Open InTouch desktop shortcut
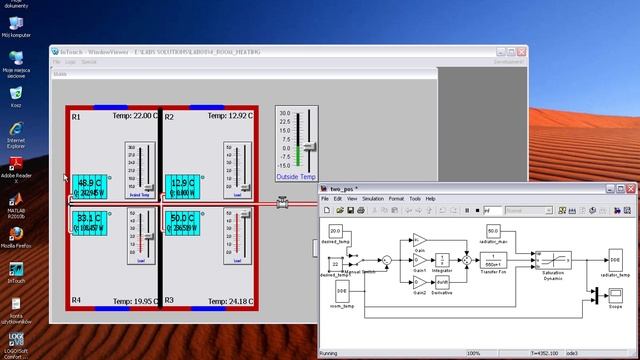This screenshot has width=640, height=360. click(16, 273)
